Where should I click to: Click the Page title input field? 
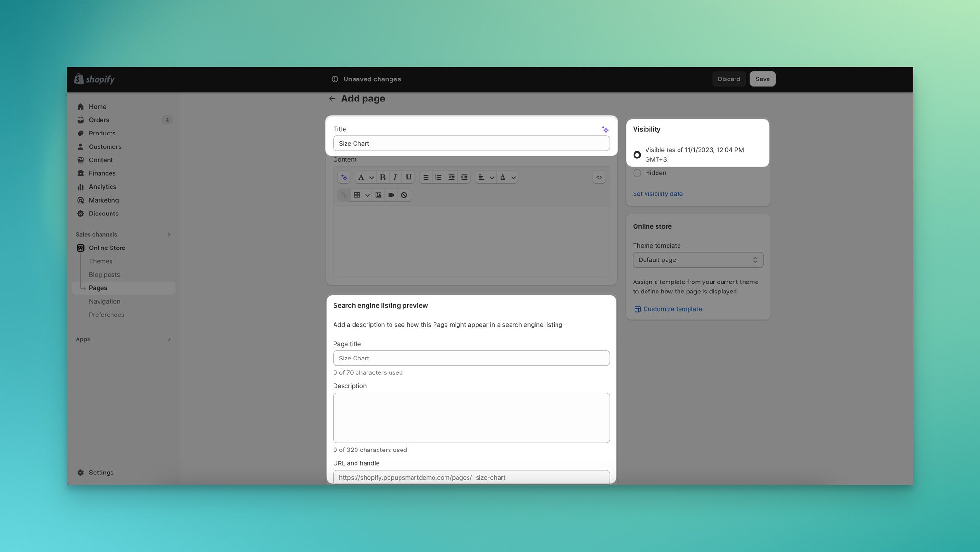click(x=471, y=358)
